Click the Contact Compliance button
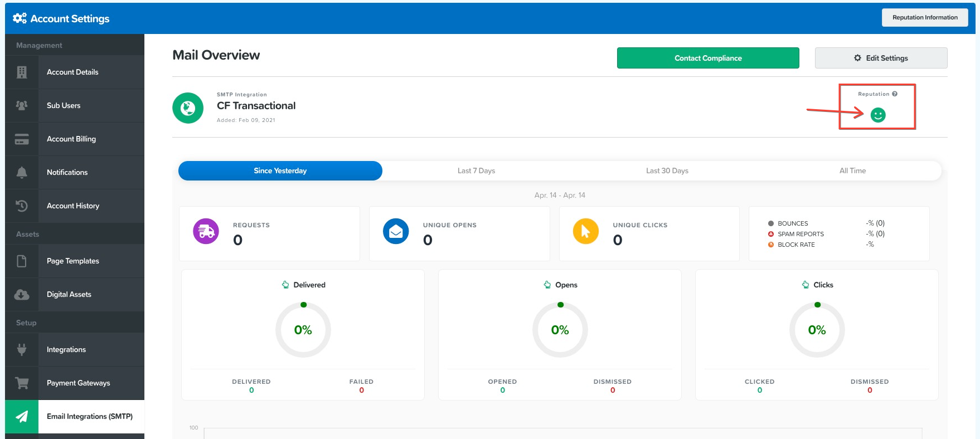The image size is (980, 439). click(708, 58)
